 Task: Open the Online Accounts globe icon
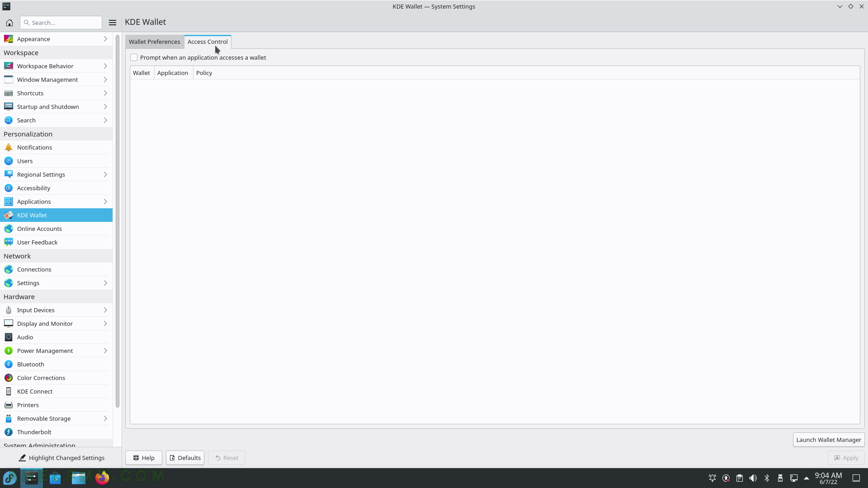pos(9,229)
